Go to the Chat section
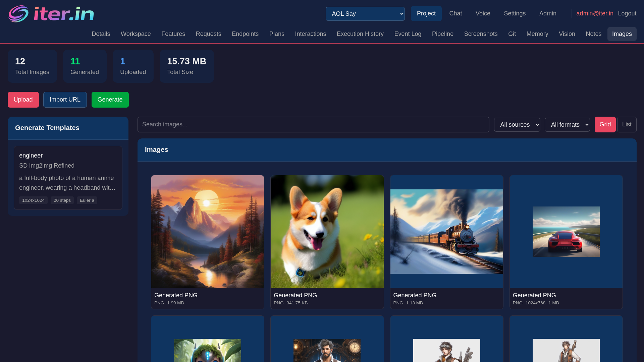Viewport: 644px width, 362px height. (x=455, y=13)
